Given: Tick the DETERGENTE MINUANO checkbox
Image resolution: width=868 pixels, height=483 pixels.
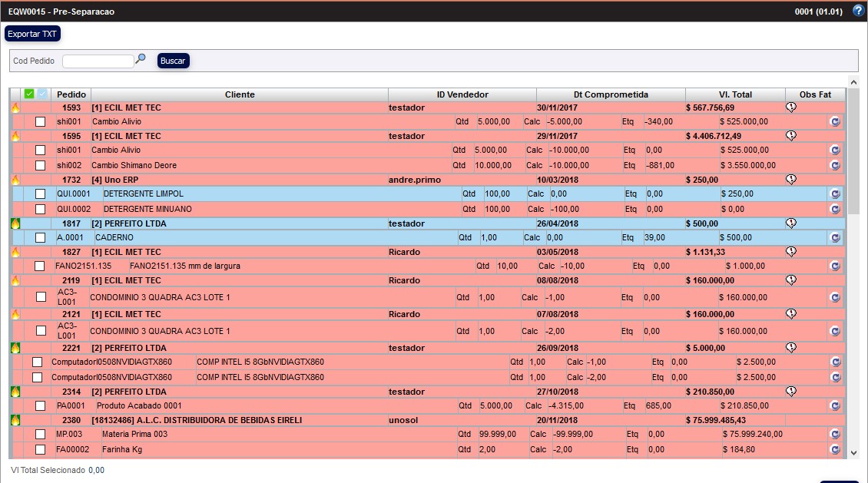Looking at the screenshot, I should (x=40, y=209).
